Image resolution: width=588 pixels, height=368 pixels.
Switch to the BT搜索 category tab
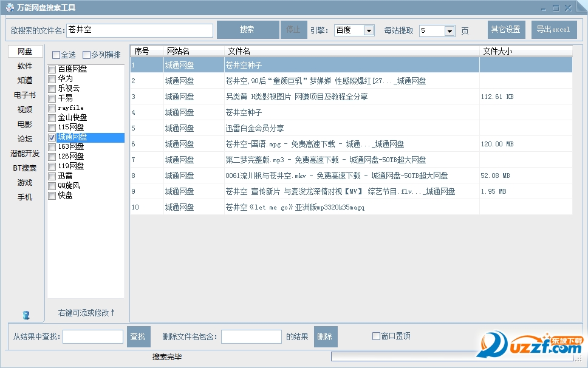tap(25, 168)
